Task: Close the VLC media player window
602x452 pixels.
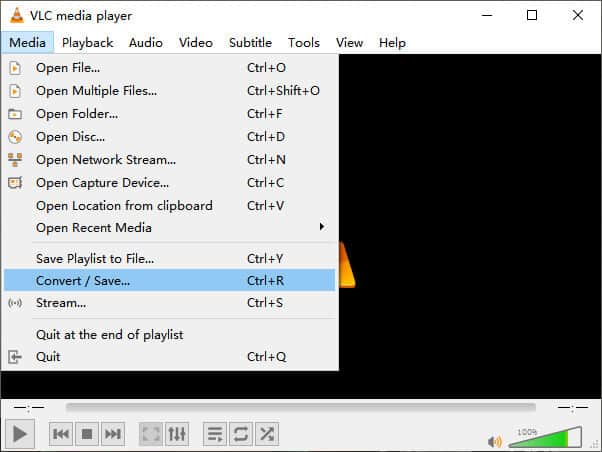Action: (x=578, y=15)
